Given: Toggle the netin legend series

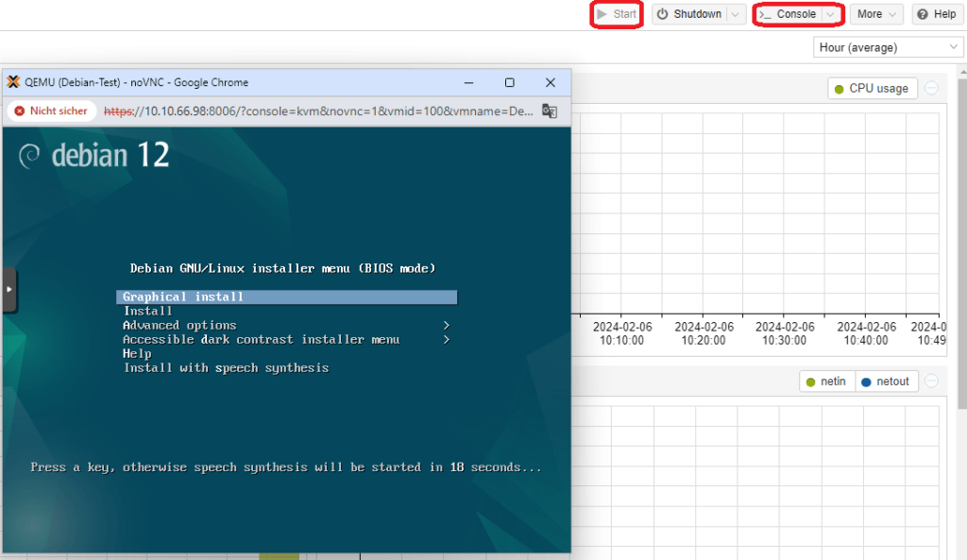Looking at the screenshot, I should [x=826, y=382].
